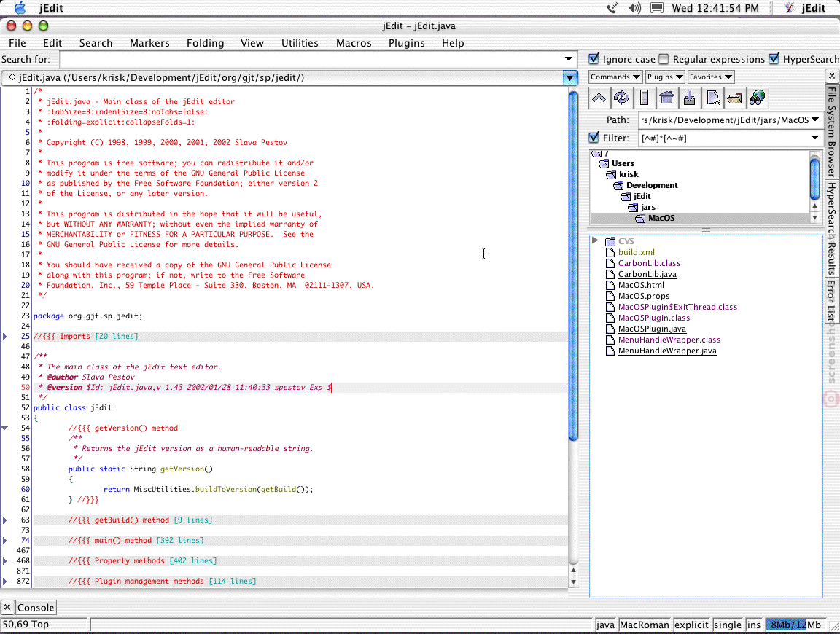The width and height of the screenshot is (840, 634).
Task: Click the folder icon next to Development
Action: pos(619,185)
